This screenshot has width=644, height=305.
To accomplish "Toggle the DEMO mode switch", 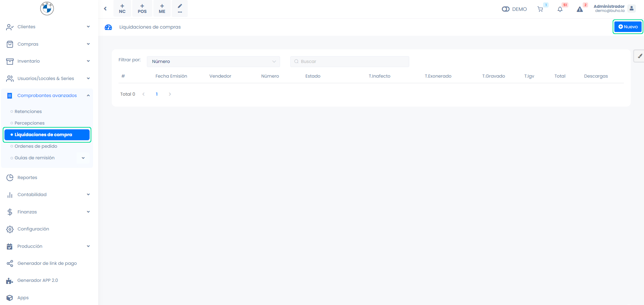I will [506, 9].
